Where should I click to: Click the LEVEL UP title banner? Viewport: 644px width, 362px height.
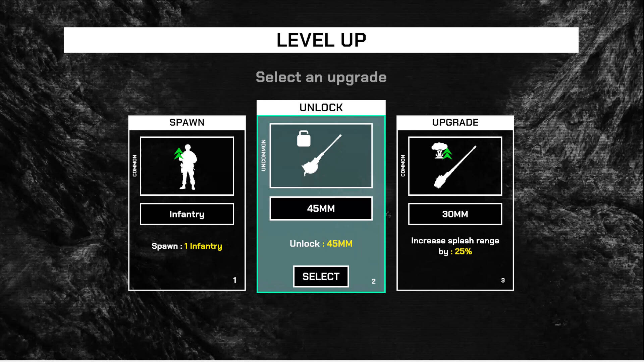tap(322, 40)
